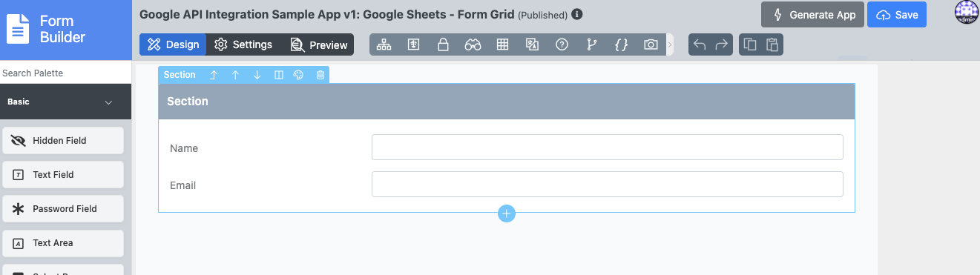The image size is (980, 275).
Task: Open the camera screenshot tool in toolbar
Action: [x=651, y=44]
